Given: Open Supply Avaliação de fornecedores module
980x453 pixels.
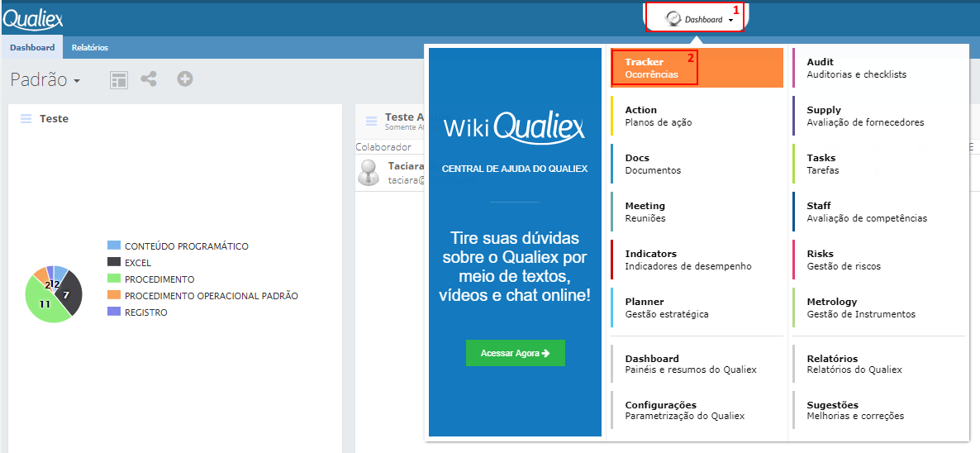Looking at the screenshot, I should coord(878,117).
